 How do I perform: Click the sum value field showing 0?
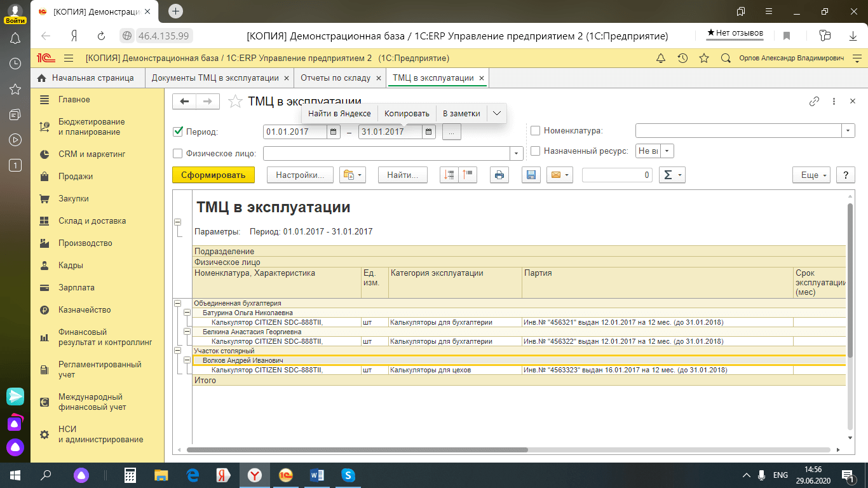click(617, 175)
